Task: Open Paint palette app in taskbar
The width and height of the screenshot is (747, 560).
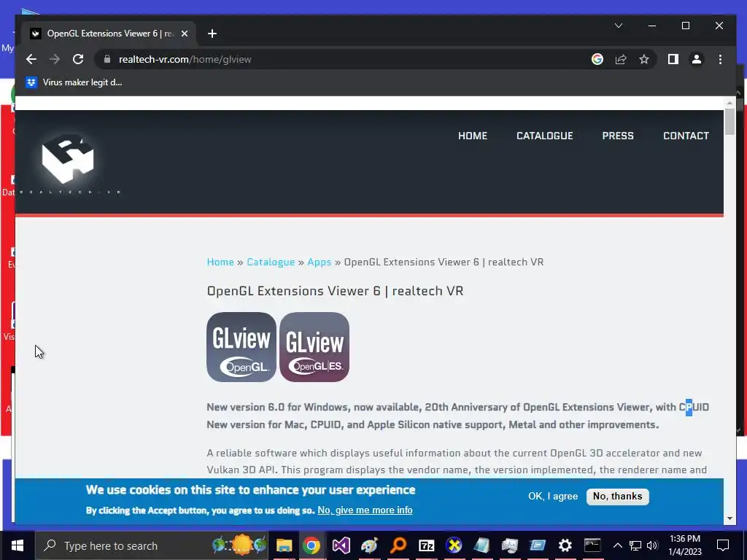Action: tap(369, 545)
